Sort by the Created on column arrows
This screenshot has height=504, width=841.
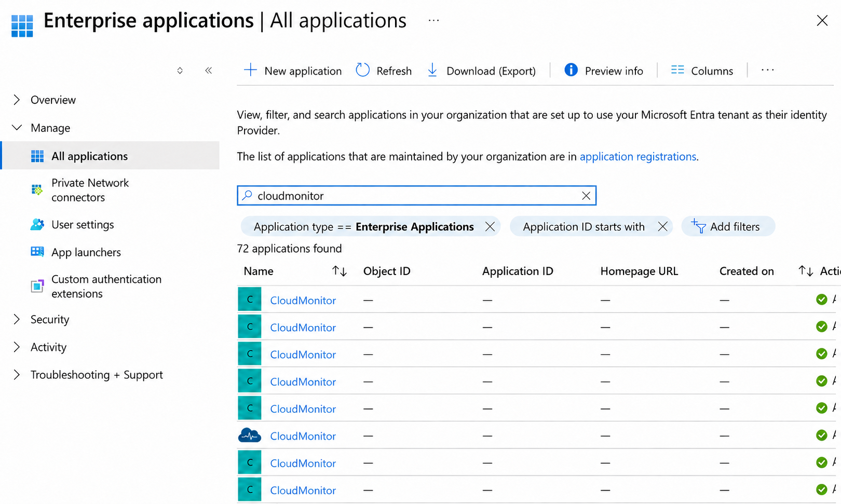point(806,271)
